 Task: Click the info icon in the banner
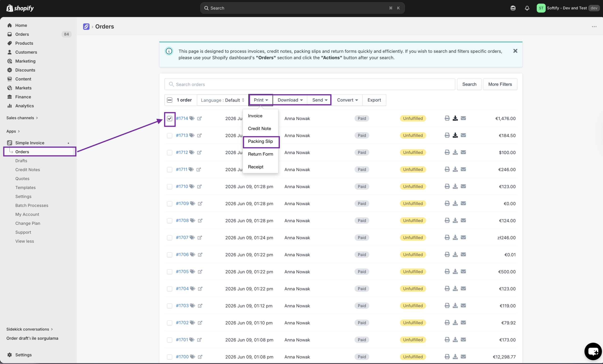(x=169, y=51)
